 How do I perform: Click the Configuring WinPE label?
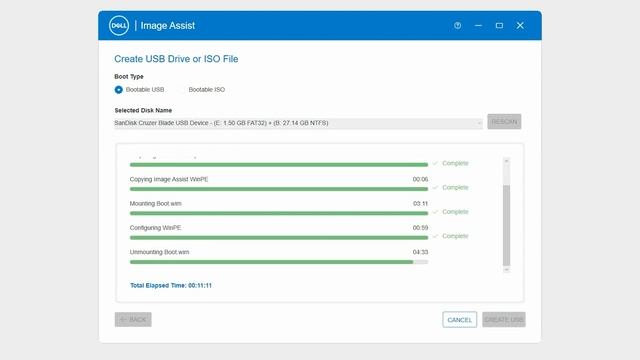point(155,228)
